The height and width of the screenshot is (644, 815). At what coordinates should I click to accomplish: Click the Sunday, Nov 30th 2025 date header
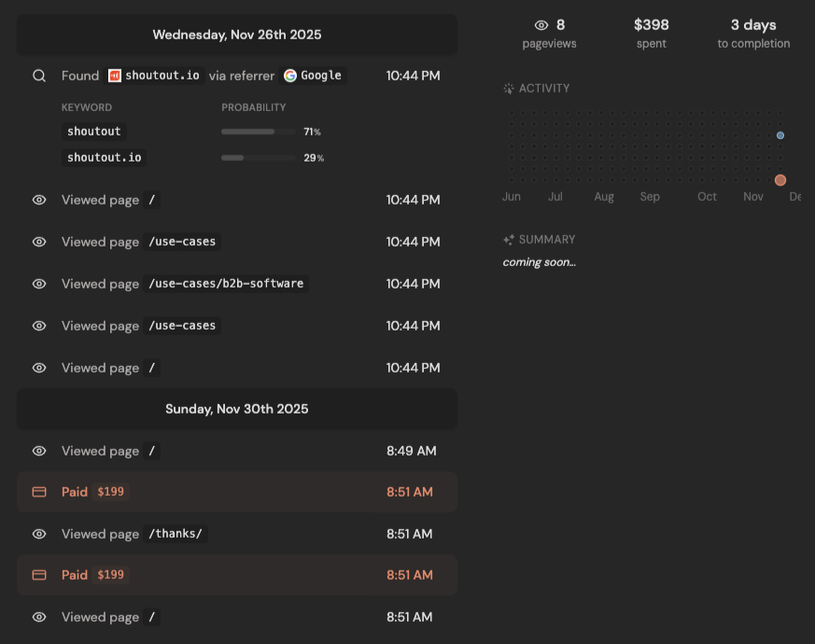(x=237, y=409)
